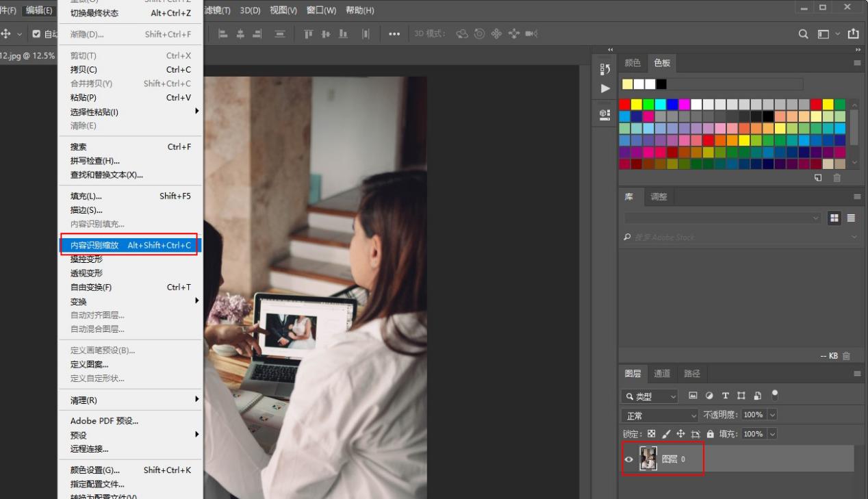
Task: Hide 图层 0 using the eye icon
Action: click(629, 459)
